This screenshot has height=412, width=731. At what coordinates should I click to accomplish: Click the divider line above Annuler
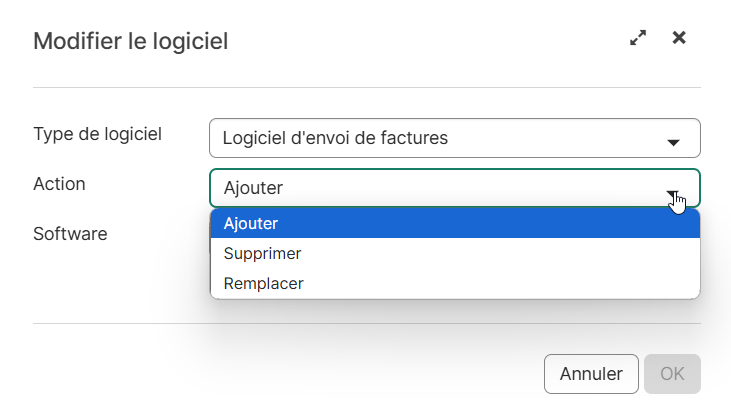coord(366,324)
